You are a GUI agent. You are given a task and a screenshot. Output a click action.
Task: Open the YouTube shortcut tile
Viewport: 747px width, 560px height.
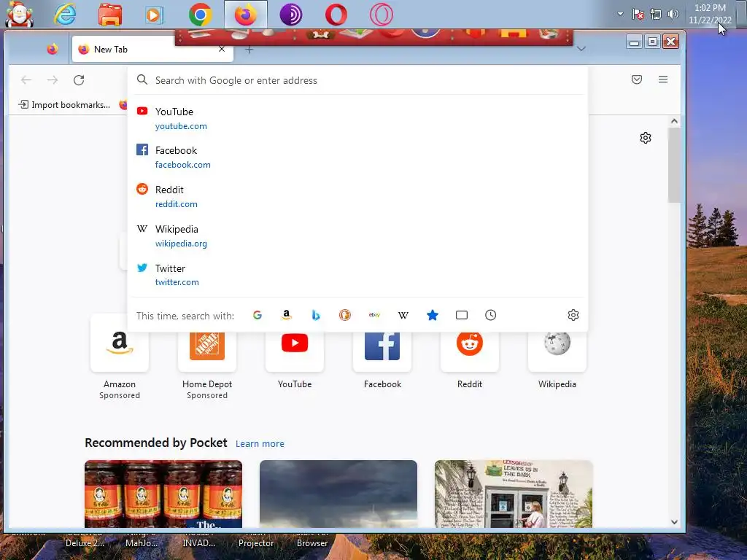tap(295, 352)
